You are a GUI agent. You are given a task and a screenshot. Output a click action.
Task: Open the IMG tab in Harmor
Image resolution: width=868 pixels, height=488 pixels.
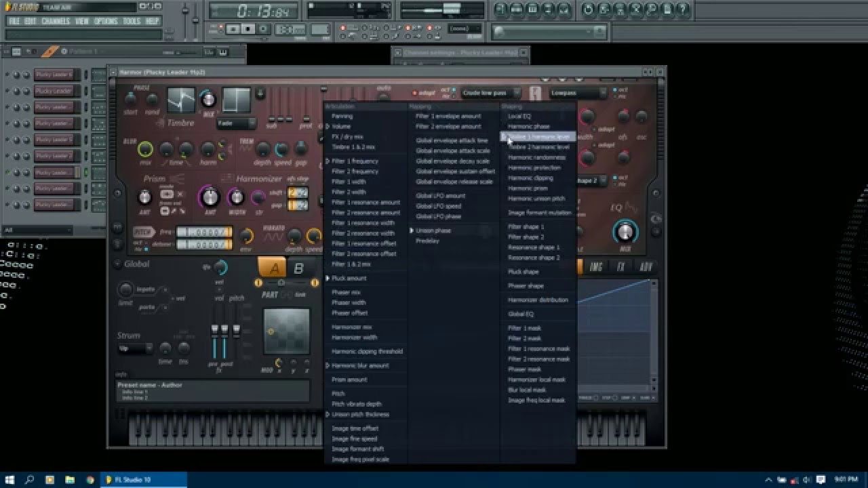point(596,267)
